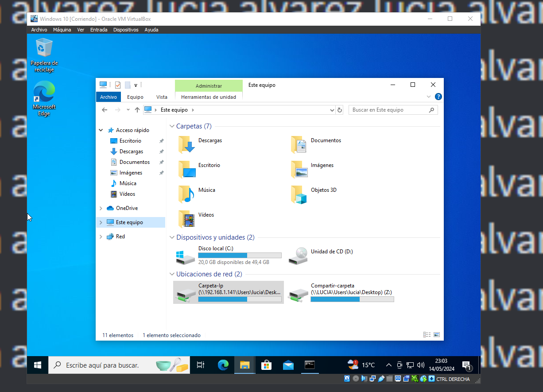The image size is (543, 392).
Task: Collapse the Carpetas (7) section
Action: point(172,126)
